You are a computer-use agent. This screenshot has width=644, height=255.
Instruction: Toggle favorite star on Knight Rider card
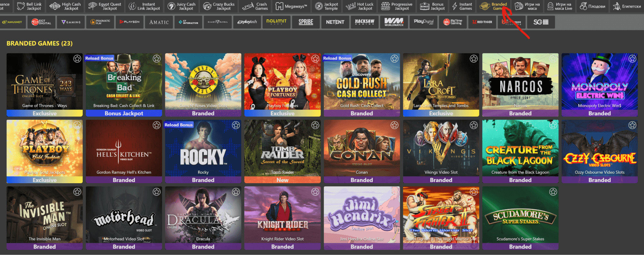315,192
